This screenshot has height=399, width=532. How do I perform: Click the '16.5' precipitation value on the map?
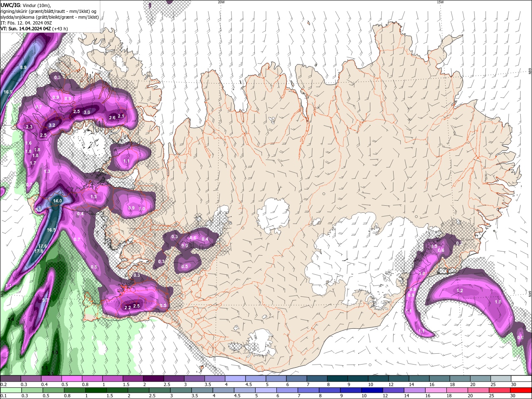[x=51, y=230]
